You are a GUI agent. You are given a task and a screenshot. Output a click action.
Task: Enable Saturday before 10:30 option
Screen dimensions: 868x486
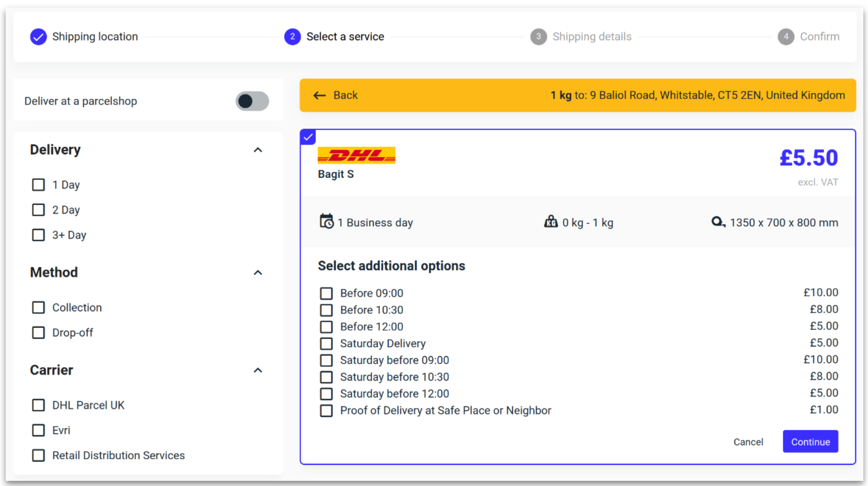326,377
